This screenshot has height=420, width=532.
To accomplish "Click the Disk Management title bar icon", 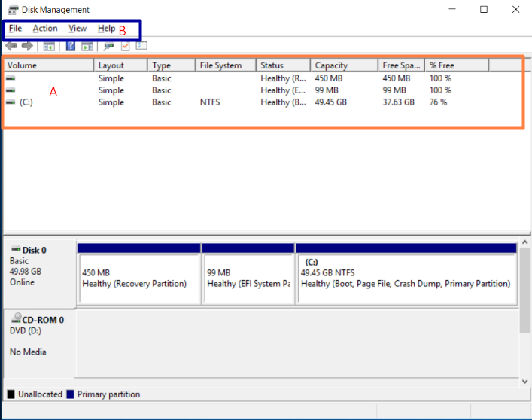I will 13,10.
